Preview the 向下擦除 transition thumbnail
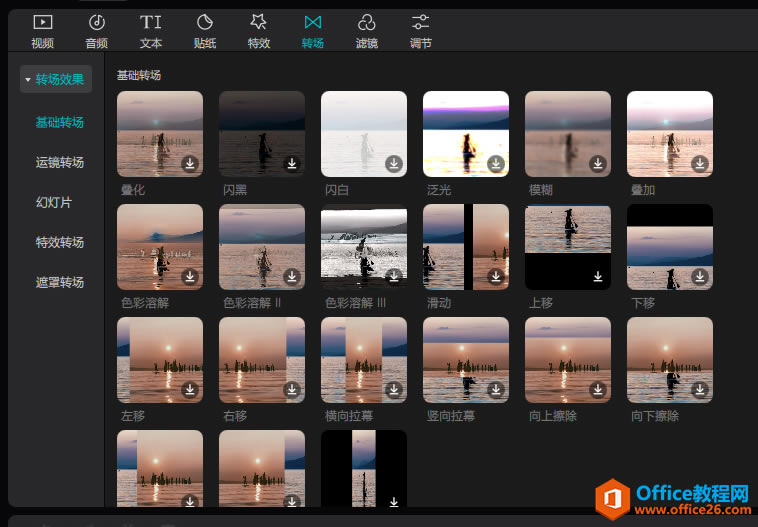Image resolution: width=758 pixels, height=527 pixels. 670,360
